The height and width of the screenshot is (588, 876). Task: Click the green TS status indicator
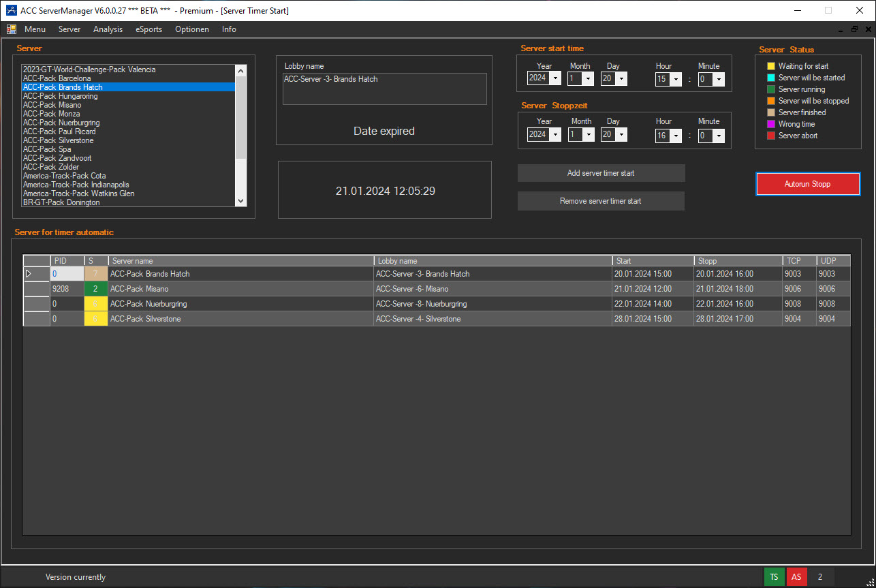click(x=774, y=576)
